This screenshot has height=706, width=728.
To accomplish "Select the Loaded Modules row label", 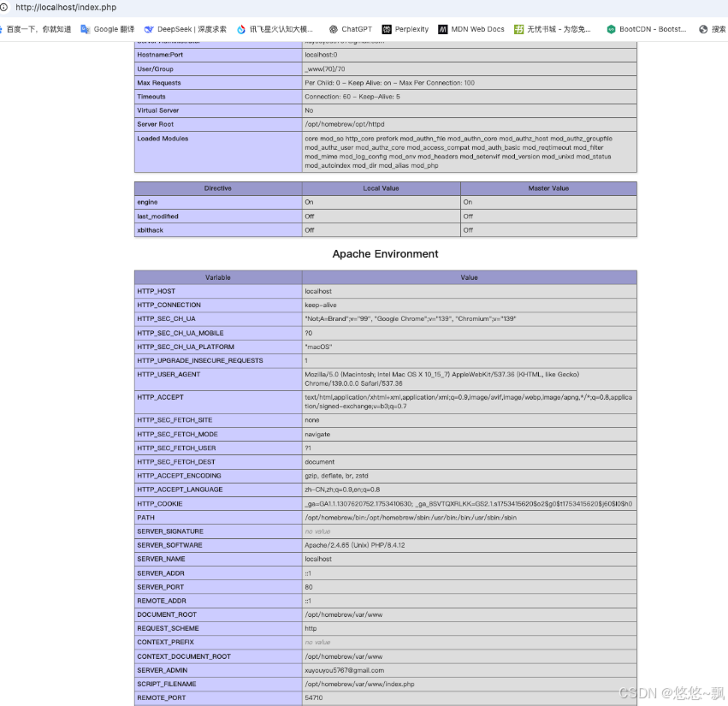I will (x=163, y=139).
